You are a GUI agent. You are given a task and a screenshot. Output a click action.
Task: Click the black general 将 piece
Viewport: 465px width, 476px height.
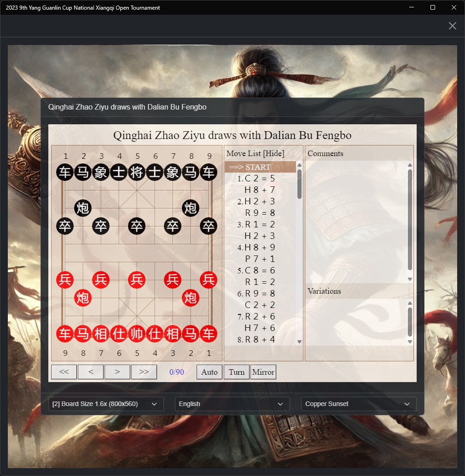[x=137, y=172]
